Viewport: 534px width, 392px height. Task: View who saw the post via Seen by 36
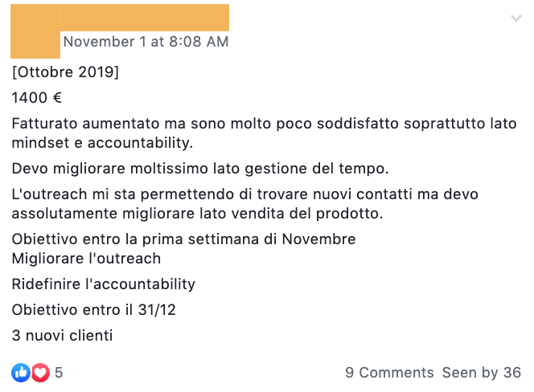482,372
